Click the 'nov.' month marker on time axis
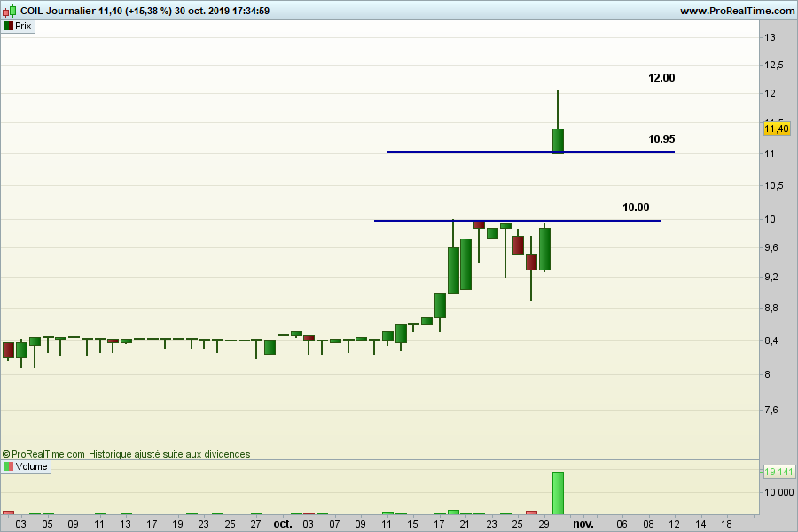 coord(583,524)
